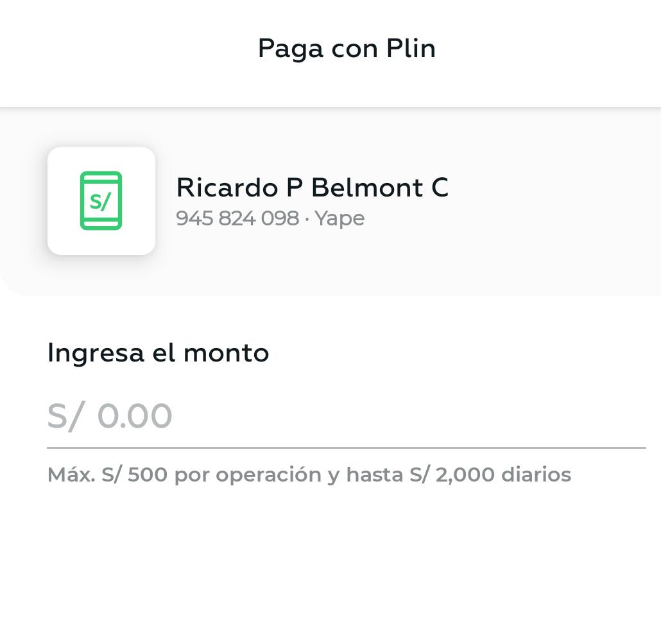661x644 pixels.
Task: Click the underline below the amount field
Action: point(347,447)
